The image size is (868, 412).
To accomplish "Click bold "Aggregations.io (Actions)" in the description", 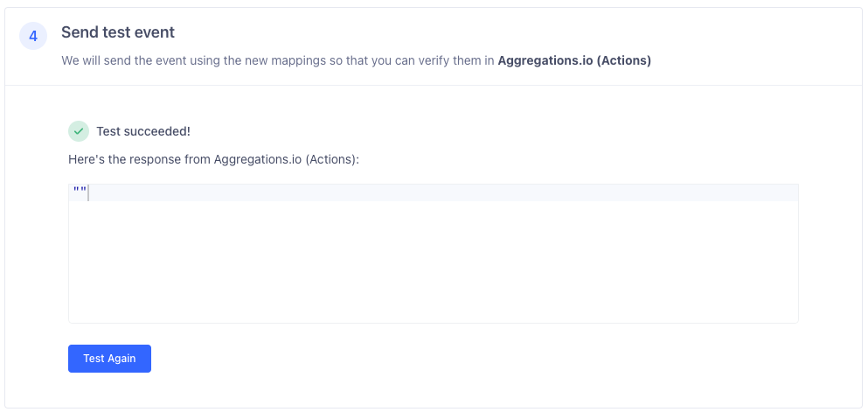I will (574, 61).
